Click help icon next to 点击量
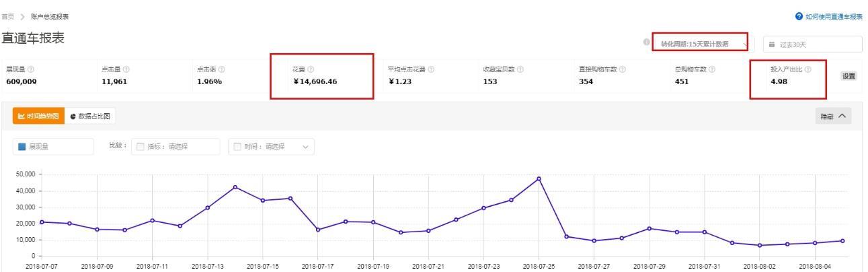 (x=126, y=69)
